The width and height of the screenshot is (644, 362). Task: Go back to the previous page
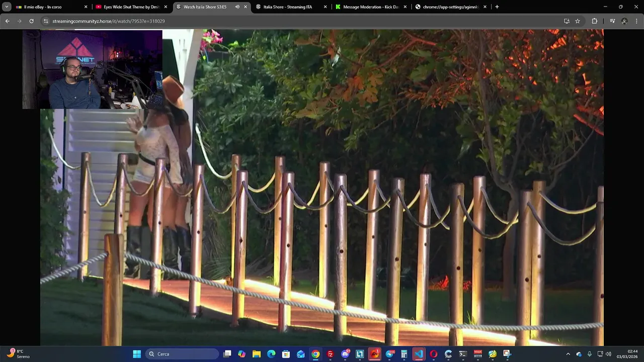coord(7,21)
